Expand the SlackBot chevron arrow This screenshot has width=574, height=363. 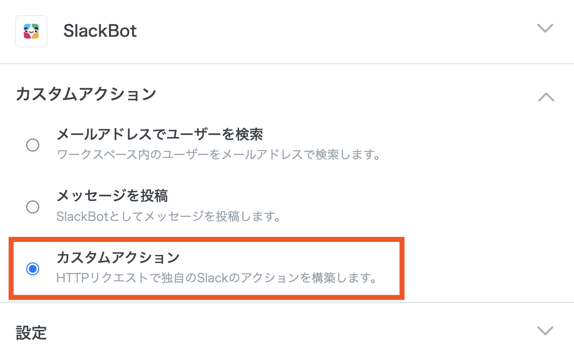[x=545, y=28]
